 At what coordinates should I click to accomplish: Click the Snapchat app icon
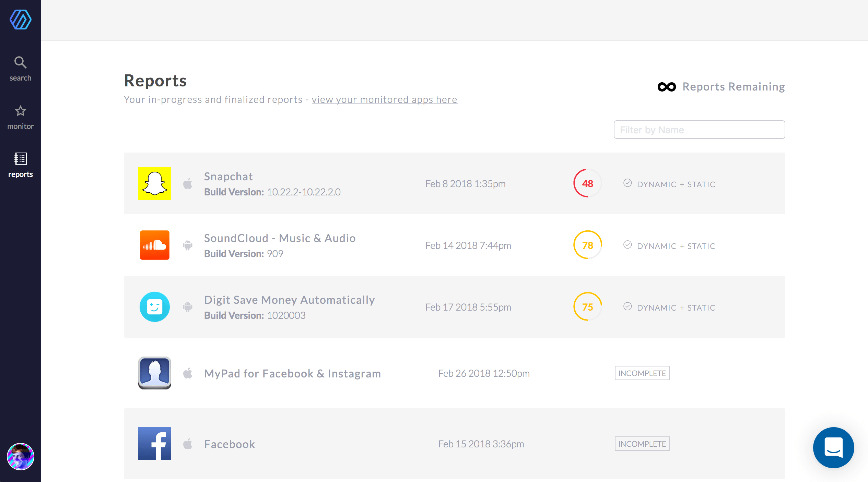155,183
